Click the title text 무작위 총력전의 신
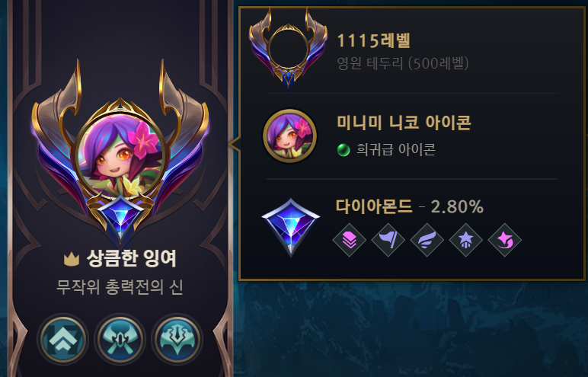 click(x=120, y=287)
